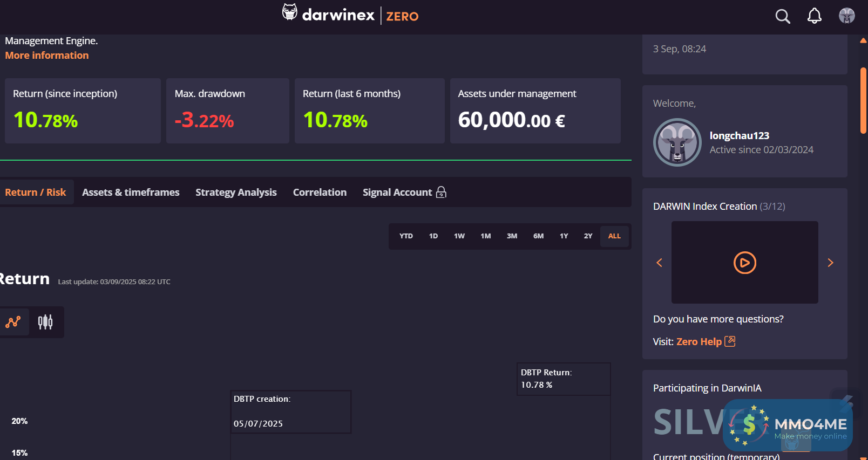Image resolution: width=868 pixels, height=460 pixels.
Task: Go to previous video in carousel
Action: tap(659, 263)
